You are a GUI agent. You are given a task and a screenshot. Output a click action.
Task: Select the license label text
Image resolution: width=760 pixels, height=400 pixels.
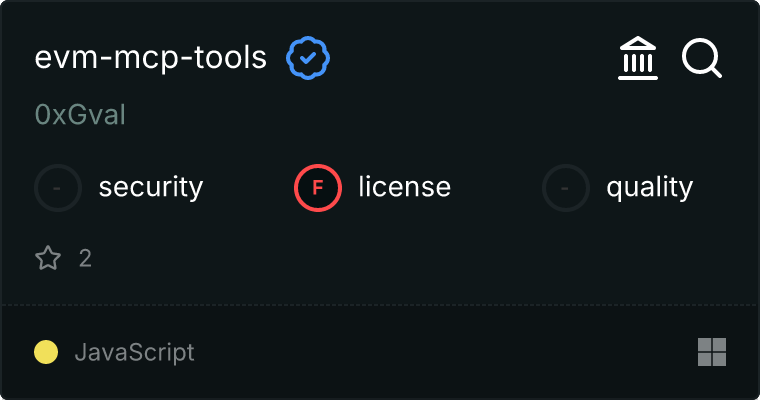pyautogui.click(x=404, y=187)
